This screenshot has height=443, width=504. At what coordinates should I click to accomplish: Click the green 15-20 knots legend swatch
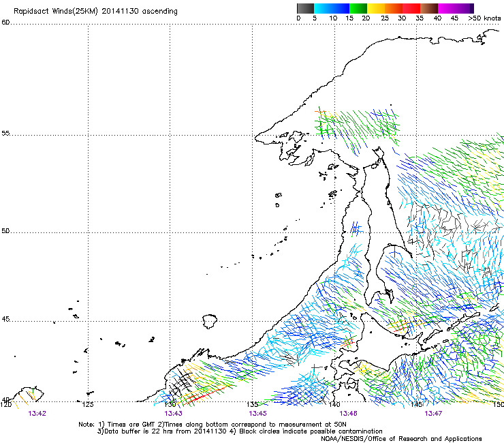click(x=358, y=8)
